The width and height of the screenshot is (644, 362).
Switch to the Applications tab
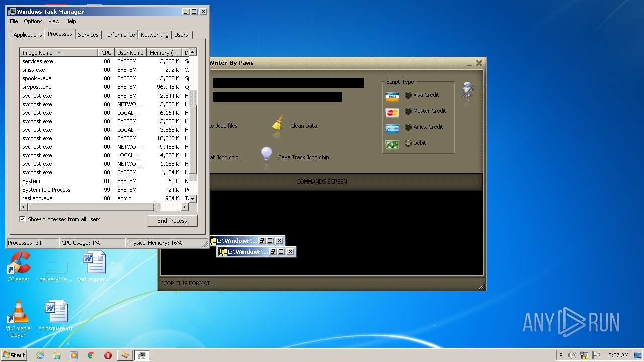(28, 35)
